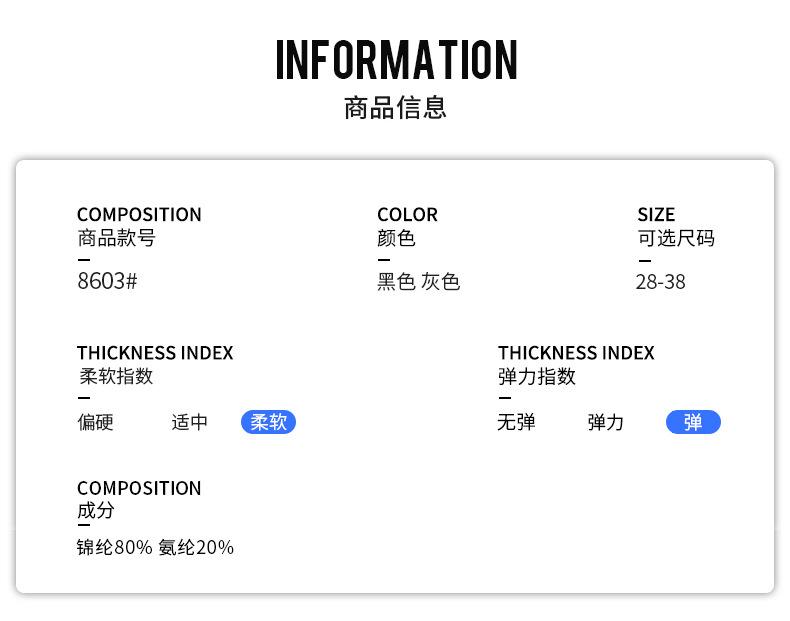
Task: Select the 黑色 灰色 color value text
Action: pos(418,282)
